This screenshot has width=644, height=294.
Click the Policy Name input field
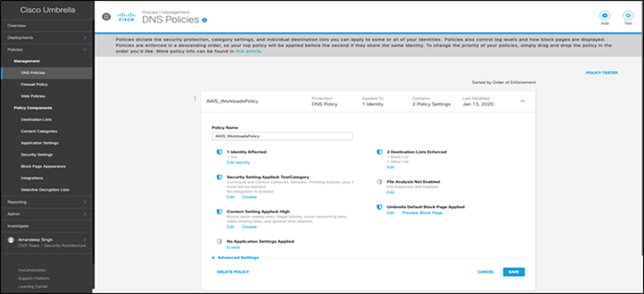[x=282, y=136]
